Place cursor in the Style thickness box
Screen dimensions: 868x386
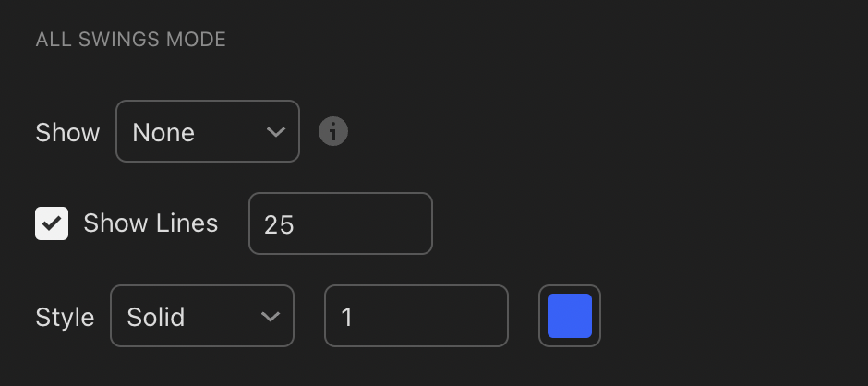[416, 316]
